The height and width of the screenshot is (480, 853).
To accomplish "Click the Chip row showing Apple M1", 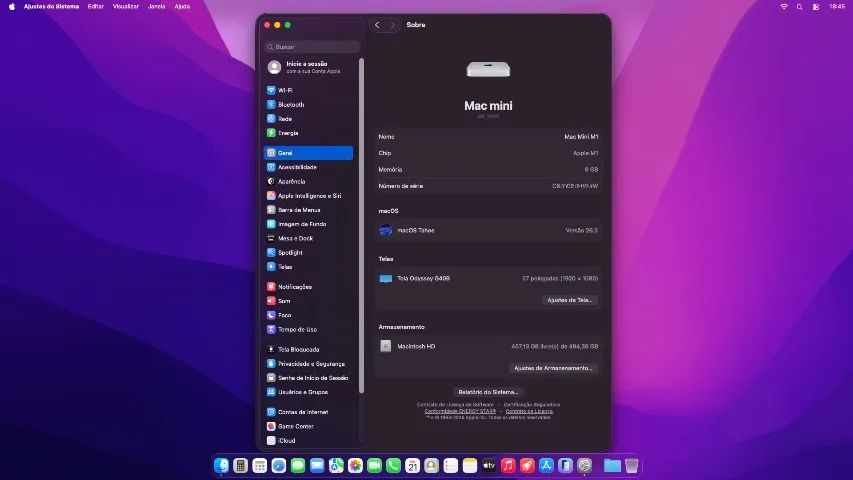I will pyautogui.click(x=488, y=153).
